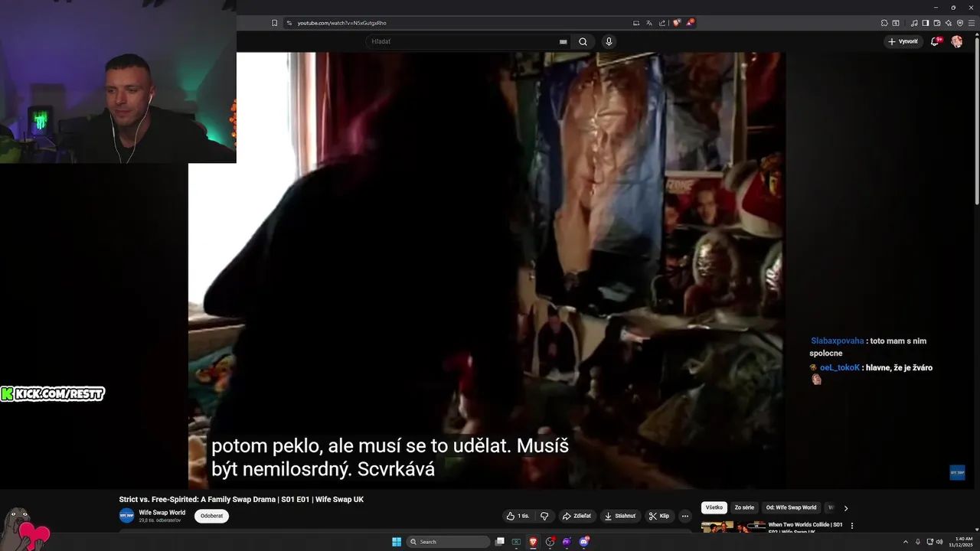Click the bookmark icon in the address bar
This screenshot has height=551, width=980.
tap(275, 23)
